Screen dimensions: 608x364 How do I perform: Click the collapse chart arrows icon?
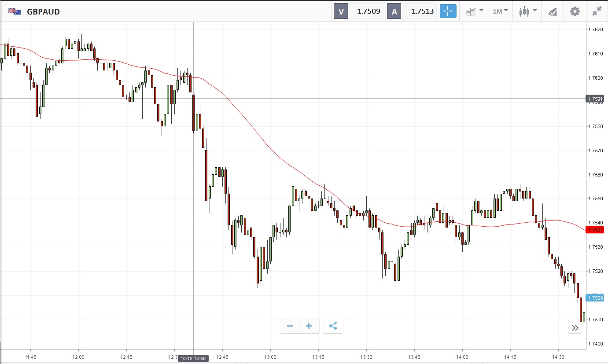coord(597,11)
